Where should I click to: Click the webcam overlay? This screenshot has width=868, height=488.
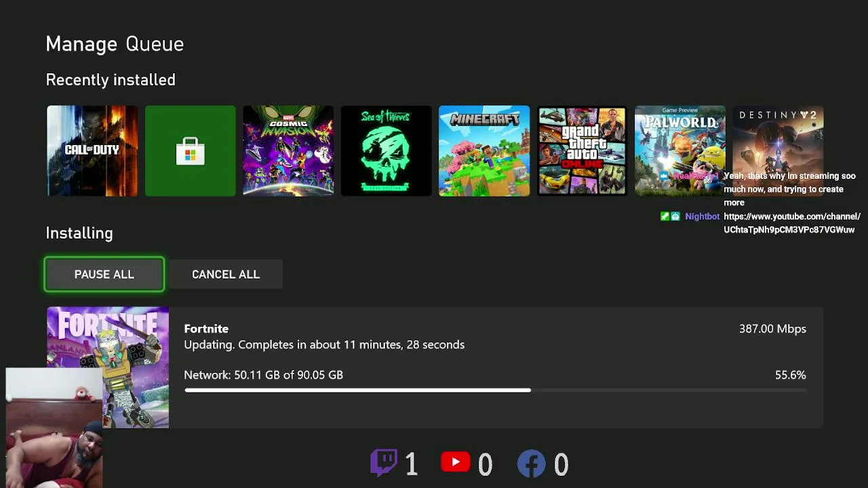tap(54, 428)
